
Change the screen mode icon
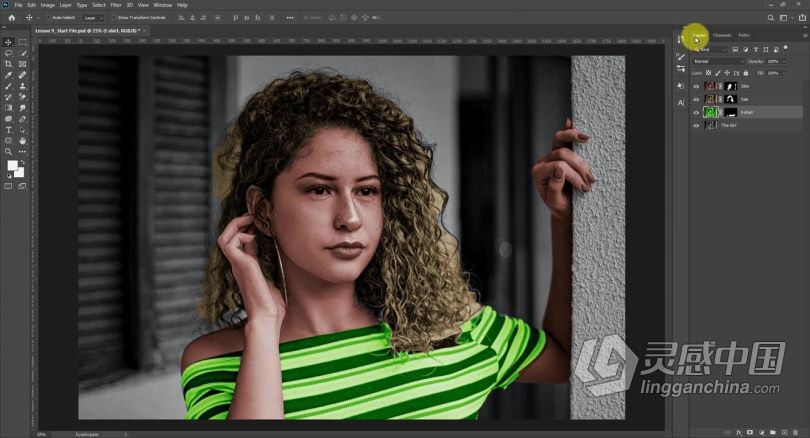(x=22, y=186)
